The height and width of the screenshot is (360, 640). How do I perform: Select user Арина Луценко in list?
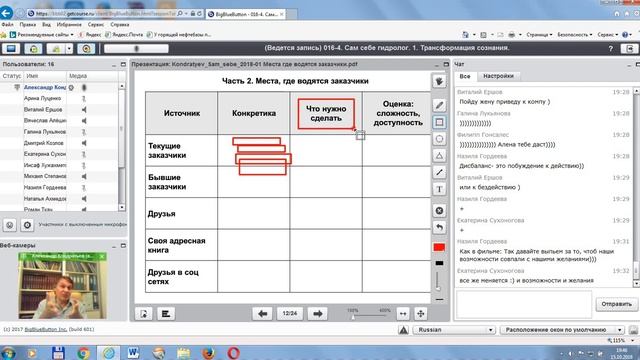(60, 98)
